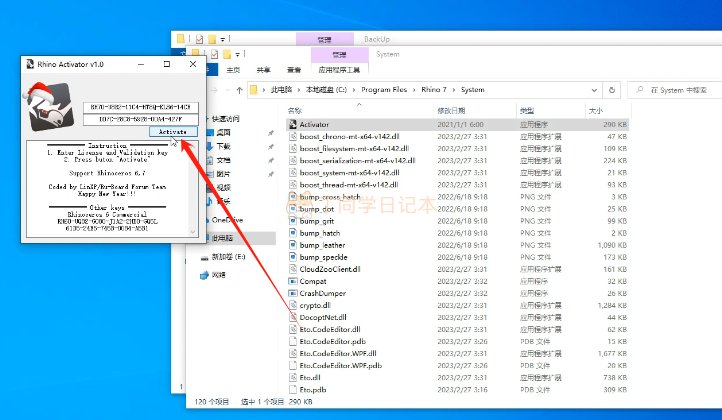Open the 共享 ribbon tab
722x420 pixels.
pyautogui.click(x=264, y=71)
